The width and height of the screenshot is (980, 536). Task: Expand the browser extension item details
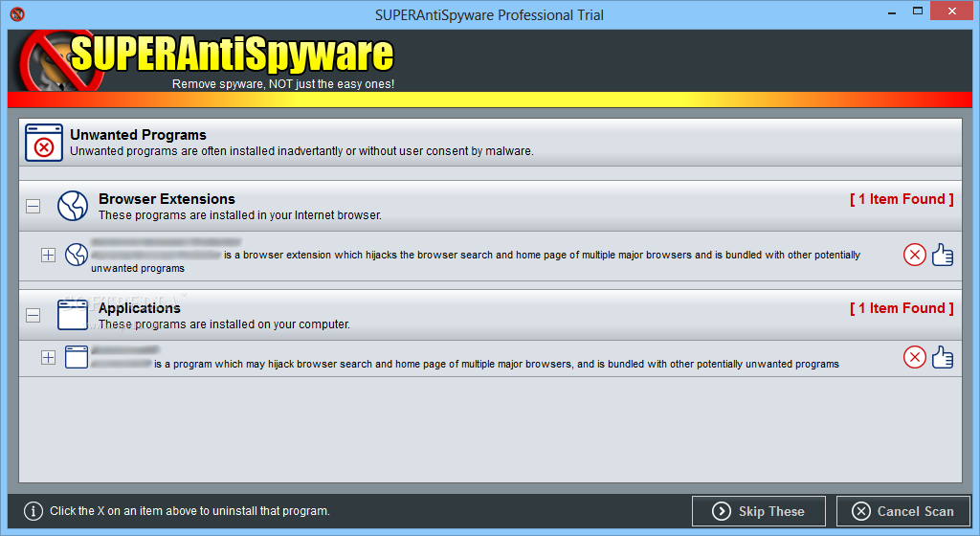pos(48,255)
